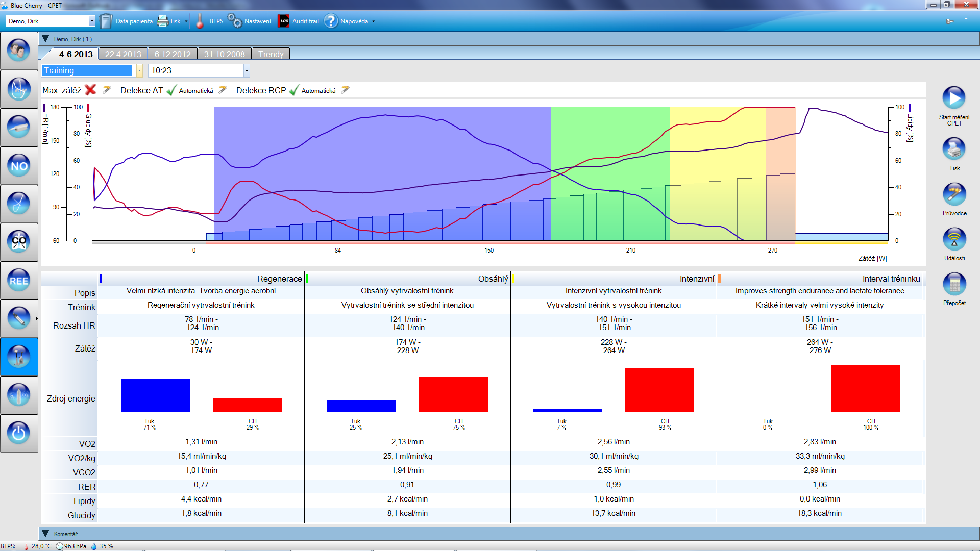
Task: Expand the Komentář section
Action: (45, 534)
